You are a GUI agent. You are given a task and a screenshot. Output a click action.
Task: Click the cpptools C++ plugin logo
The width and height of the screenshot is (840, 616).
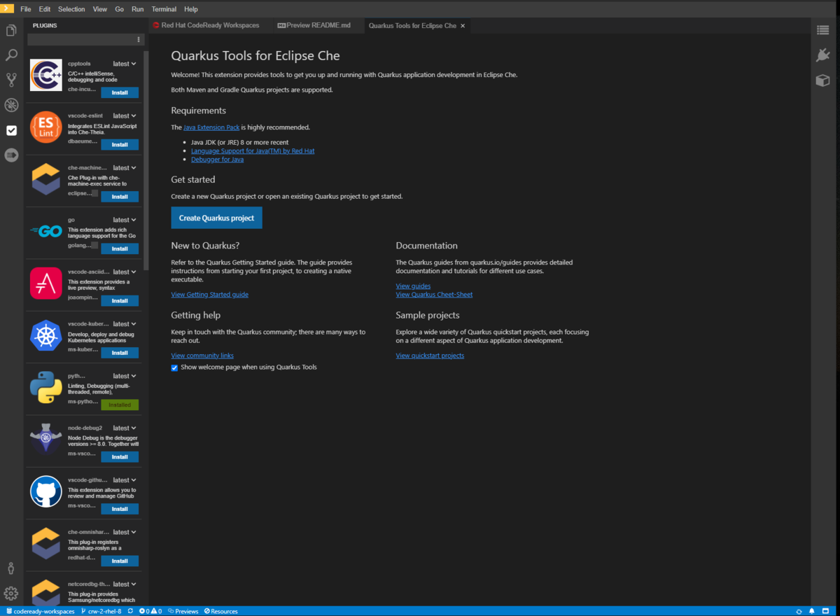click(x=46, y=74)
